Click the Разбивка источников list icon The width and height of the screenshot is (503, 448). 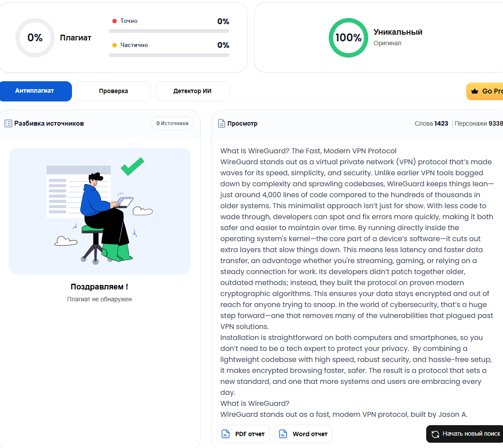pyautogui.click(x=8, y=123)
